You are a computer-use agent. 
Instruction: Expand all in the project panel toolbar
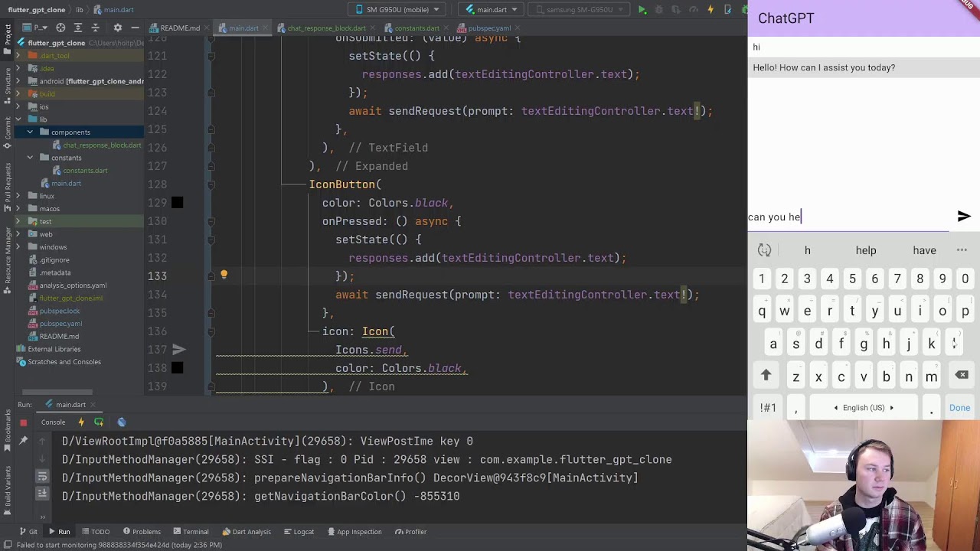(x=79, y=28)
